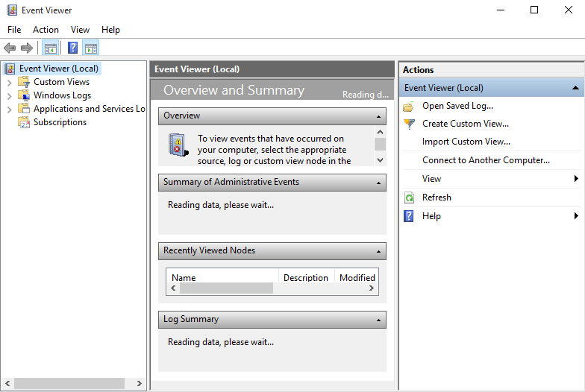Select Import Custom View... action
Image resolution: width=585 pixels, height=392 pixels.
[466, 142]
